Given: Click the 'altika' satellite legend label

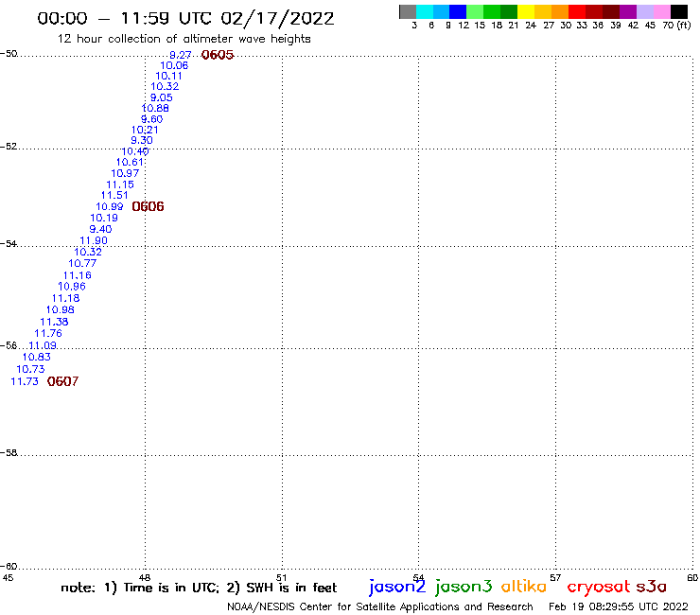Looking at the screenshot, I should 524,587.
